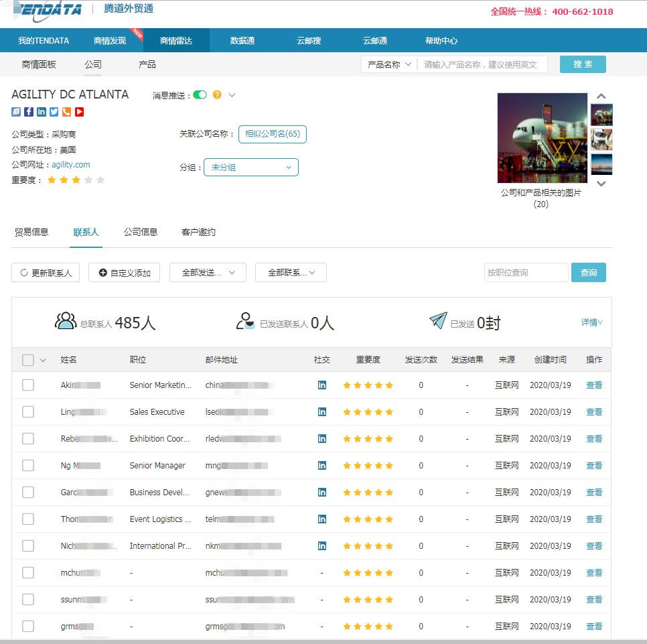
Task: Switch to the 贸易信息 tab
Action: (x=31, y=232)
